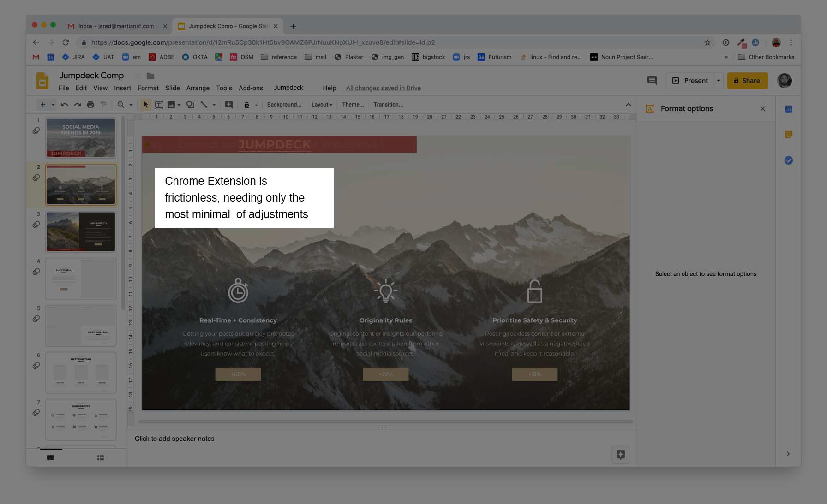Activate the Paint format roller tool
827x504 pixels.
[x=103, y=105]
